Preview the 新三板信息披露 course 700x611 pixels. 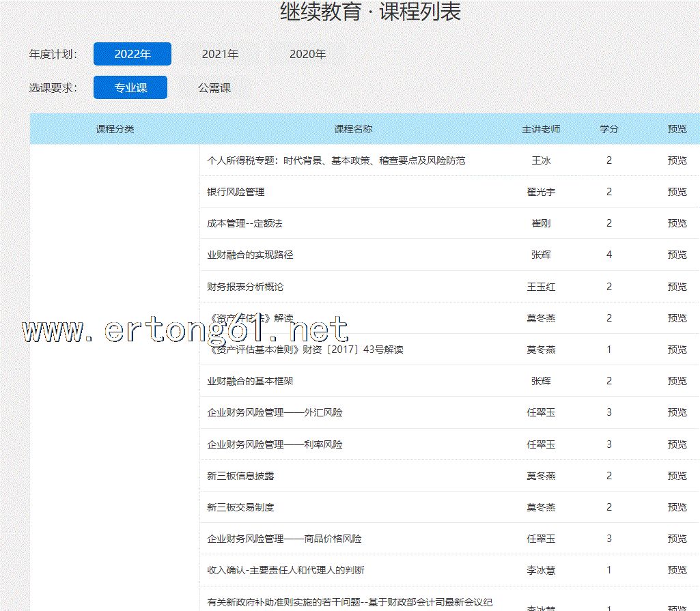[677, 476]
